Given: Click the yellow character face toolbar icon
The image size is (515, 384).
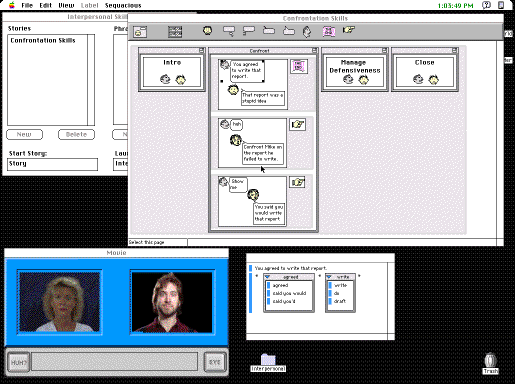Looking at the screenshot, I should (x=207, y=31).
